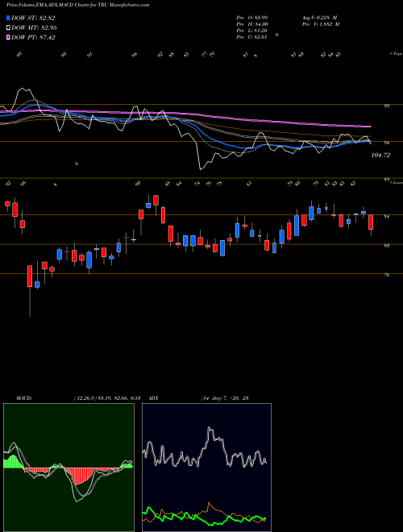
Task: Click the 76 price axis label
Action: (x=386, y=275)
